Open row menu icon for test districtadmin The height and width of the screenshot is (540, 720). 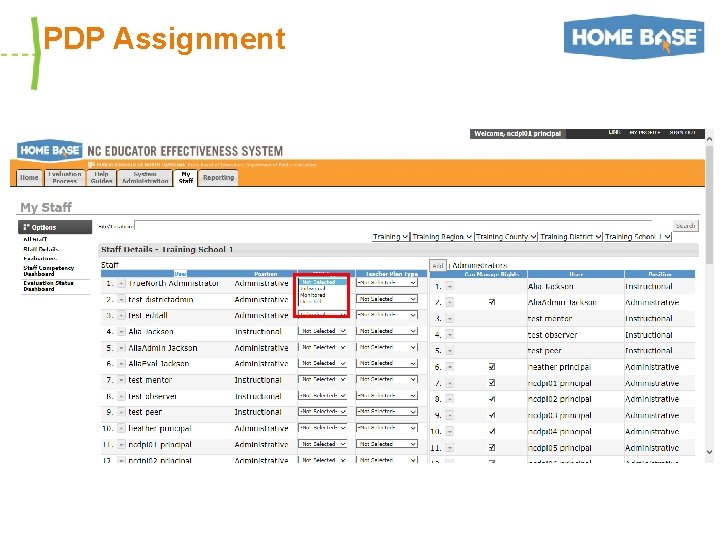click(x=121, y=300)
